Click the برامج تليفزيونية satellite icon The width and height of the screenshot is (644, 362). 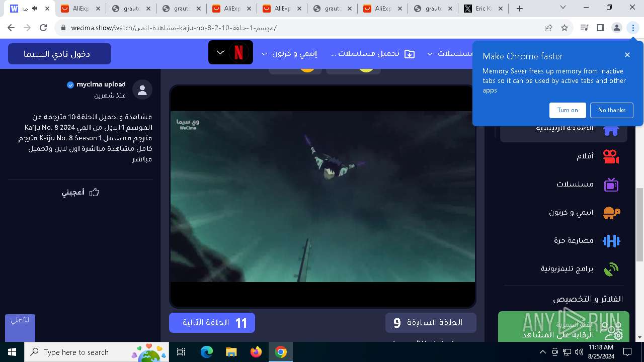(x=611, y=269)
